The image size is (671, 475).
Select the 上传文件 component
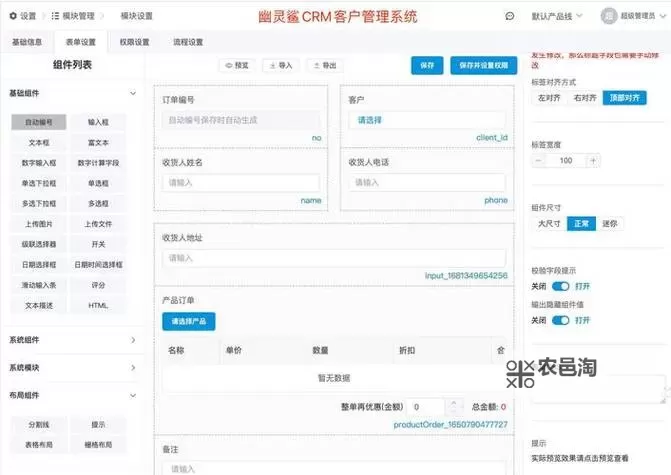pyautogui.click(x=98, y=224)
